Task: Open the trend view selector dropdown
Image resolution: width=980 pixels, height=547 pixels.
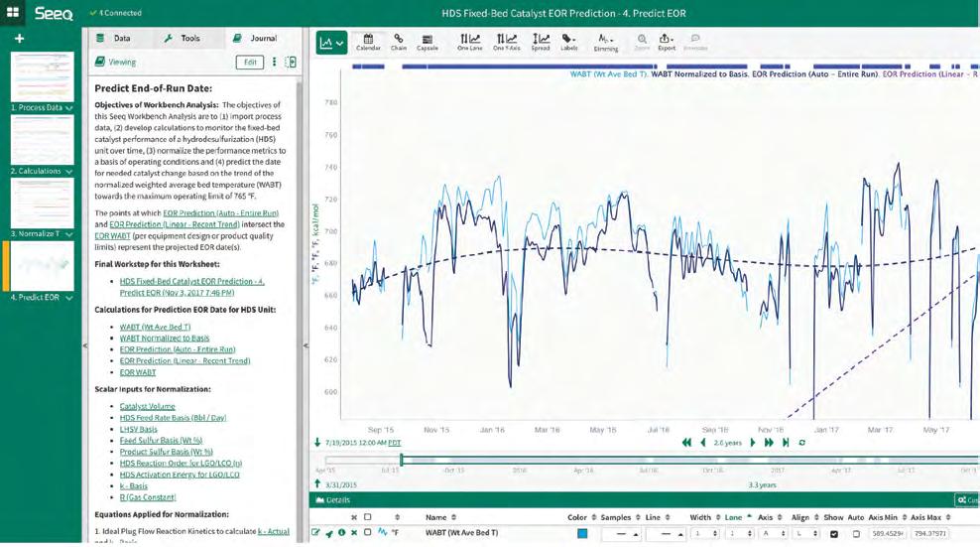Action: pyautogui.click(x=331, y=44)
